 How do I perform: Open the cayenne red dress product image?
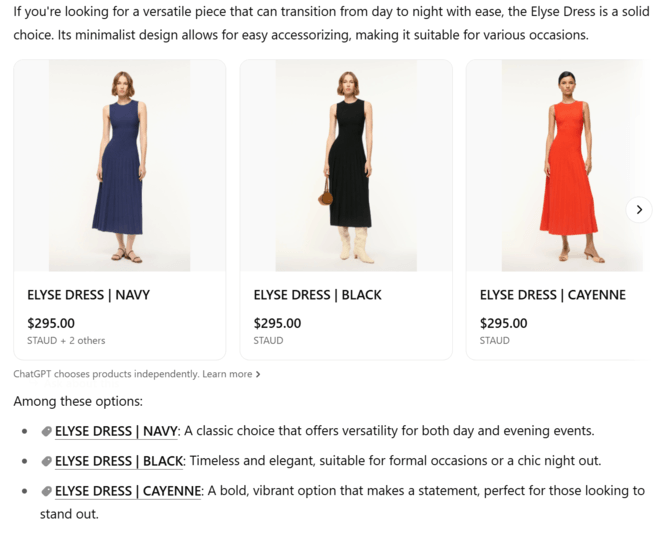click(571, 165)
